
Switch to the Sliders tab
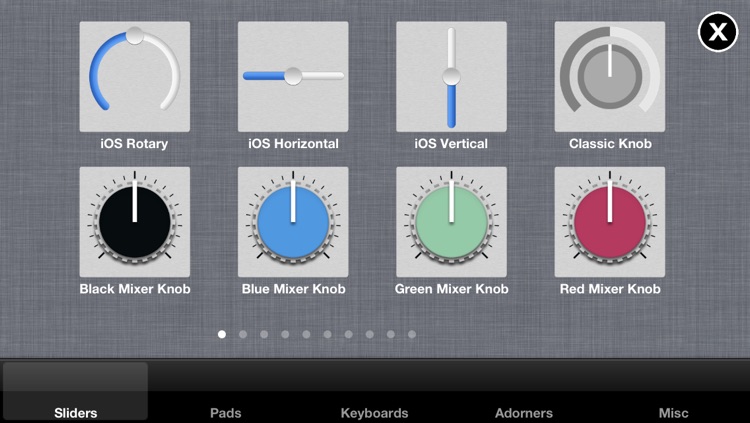pyautogui.click(x=76, y=392)
